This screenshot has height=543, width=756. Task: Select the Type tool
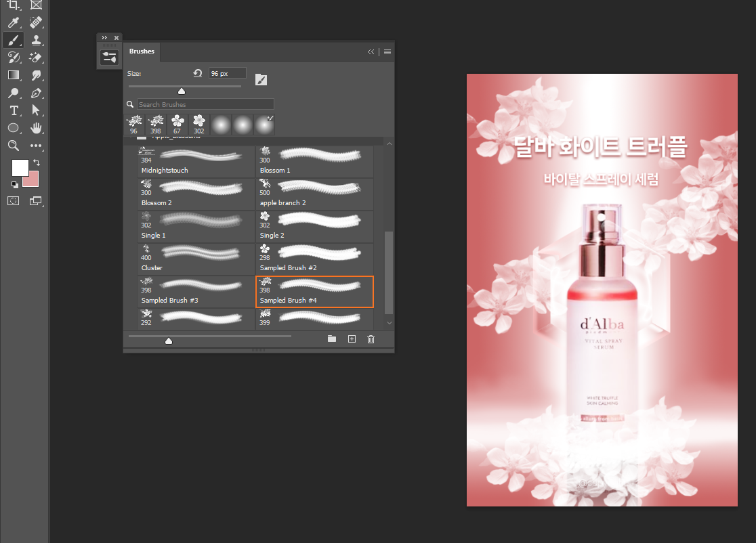click(14, 110)
